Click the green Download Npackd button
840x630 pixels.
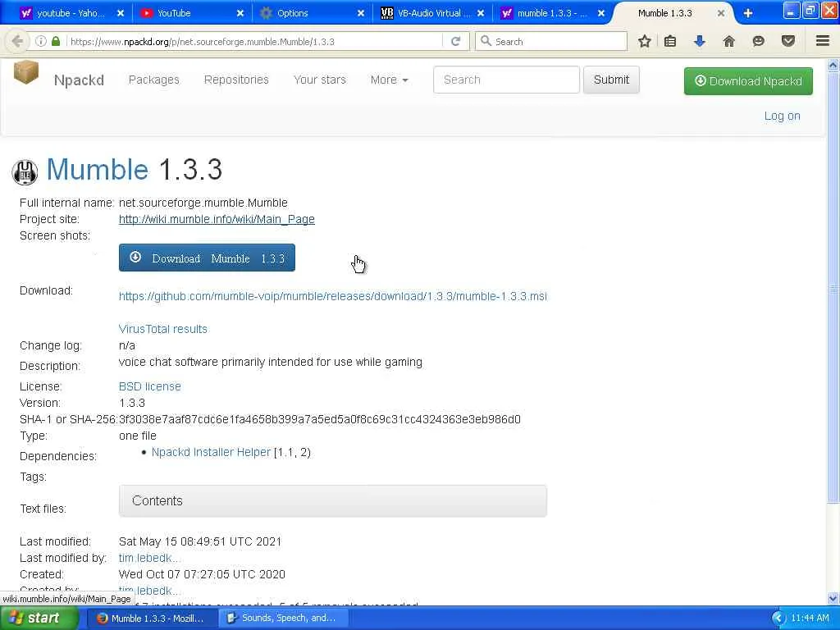748,81
